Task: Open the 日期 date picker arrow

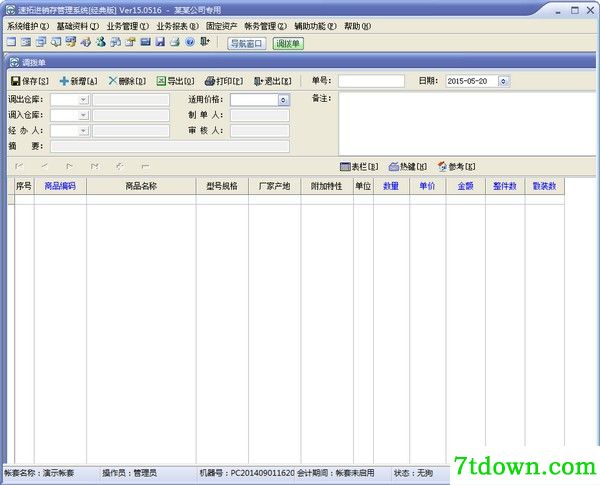Action: pos(504,81)
